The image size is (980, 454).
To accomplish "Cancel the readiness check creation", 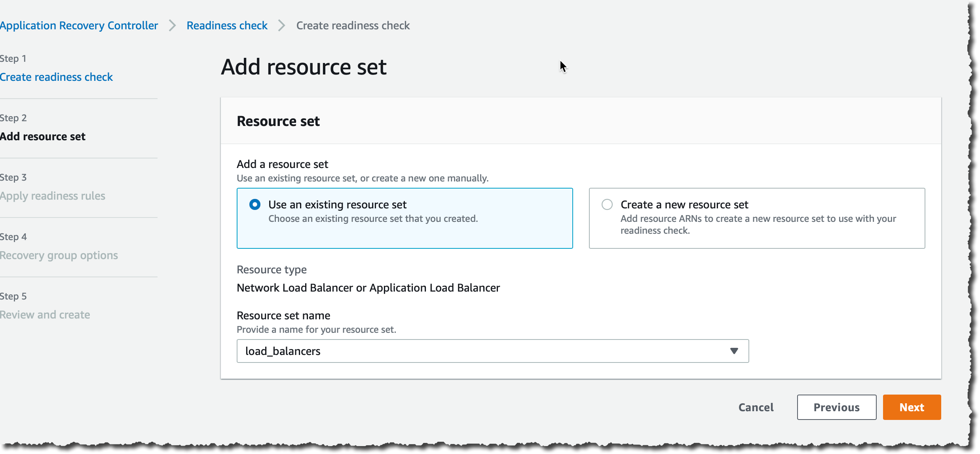I will 756,407.
